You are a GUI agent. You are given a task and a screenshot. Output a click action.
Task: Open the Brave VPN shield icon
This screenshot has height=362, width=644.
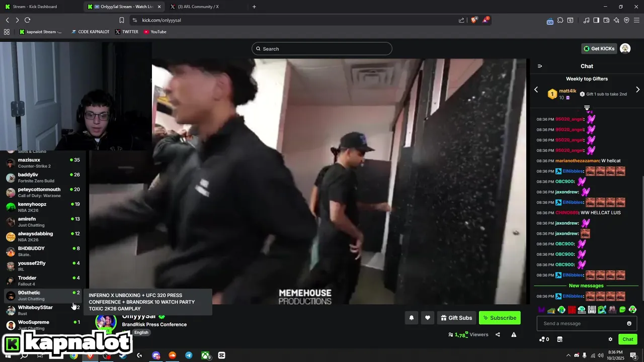626,20
